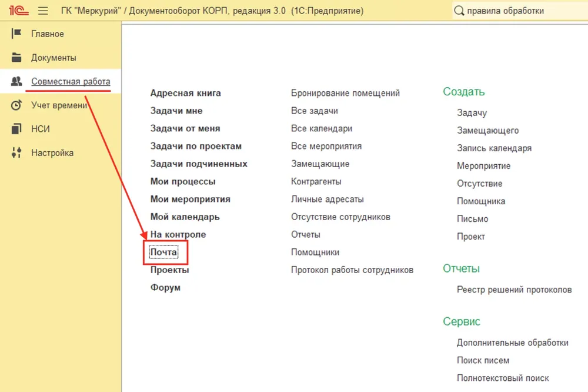Click the ГК Меркурий application title
The width and height of the screenshot is (588, 392).
[x=212, y=11]
